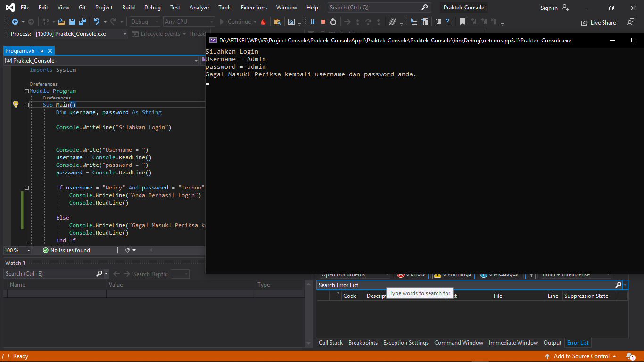Restart debugging with circular arrow icon
644x362 pixels.
[x=333, y=22]
